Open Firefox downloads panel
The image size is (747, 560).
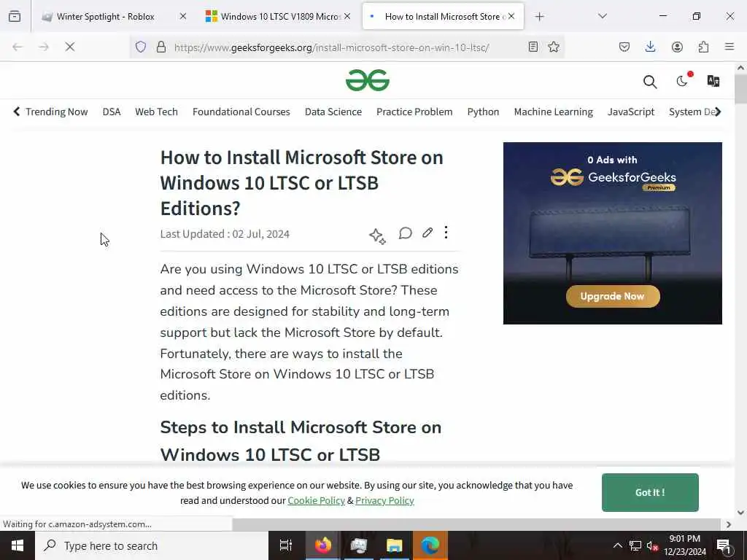(x=650, y=47)
